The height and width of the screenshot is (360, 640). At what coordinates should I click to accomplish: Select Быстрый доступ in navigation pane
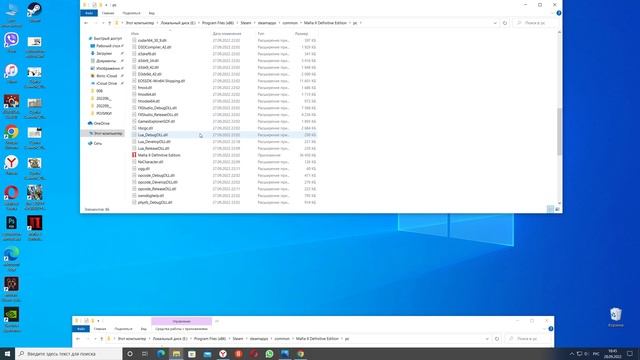point(107,38)
